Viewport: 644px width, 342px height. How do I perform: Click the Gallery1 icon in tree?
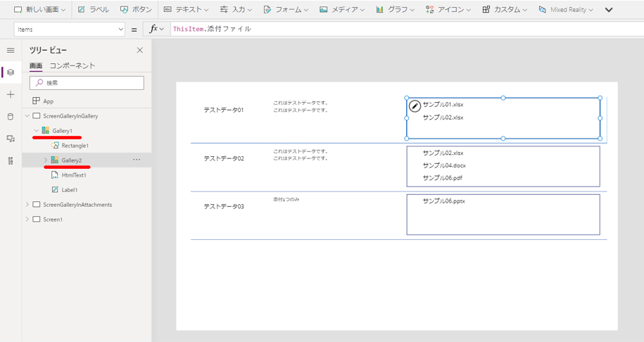46,131
